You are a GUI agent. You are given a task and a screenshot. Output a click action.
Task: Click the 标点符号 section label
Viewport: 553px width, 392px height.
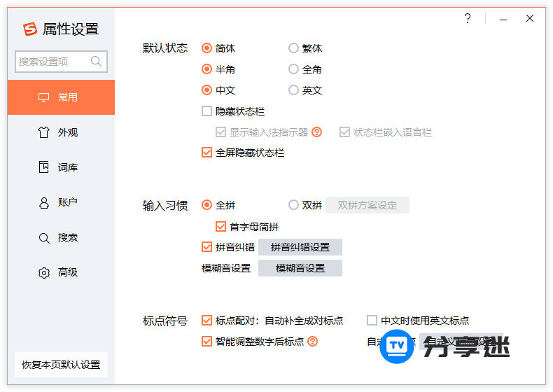pos(165,321)
